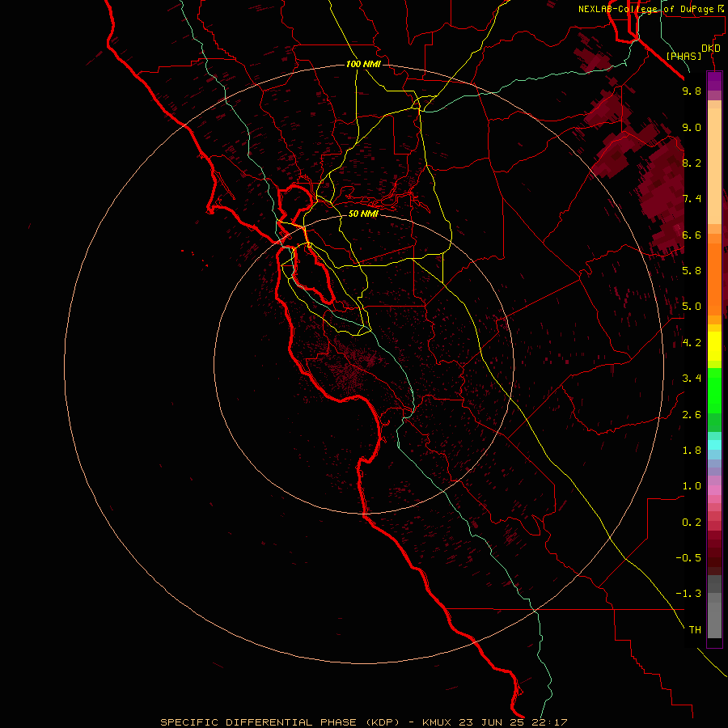Click the 1.0 value on the color scale

click(x=692, y=486)
